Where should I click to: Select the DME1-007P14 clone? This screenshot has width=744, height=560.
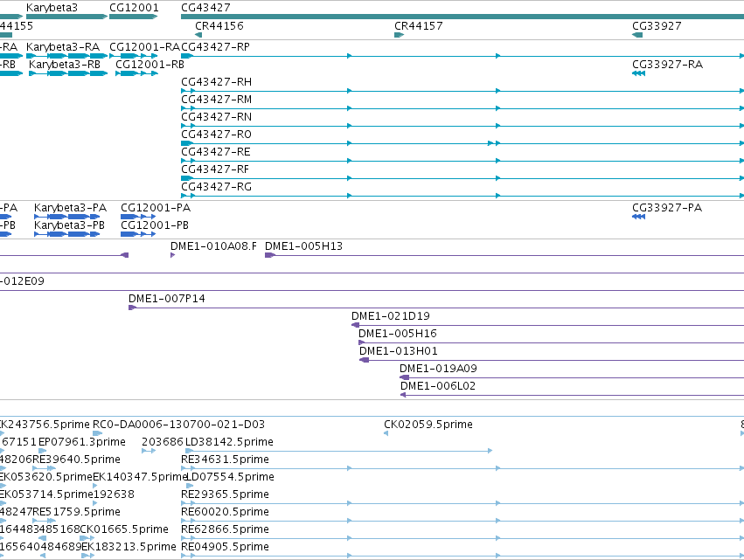436,308
